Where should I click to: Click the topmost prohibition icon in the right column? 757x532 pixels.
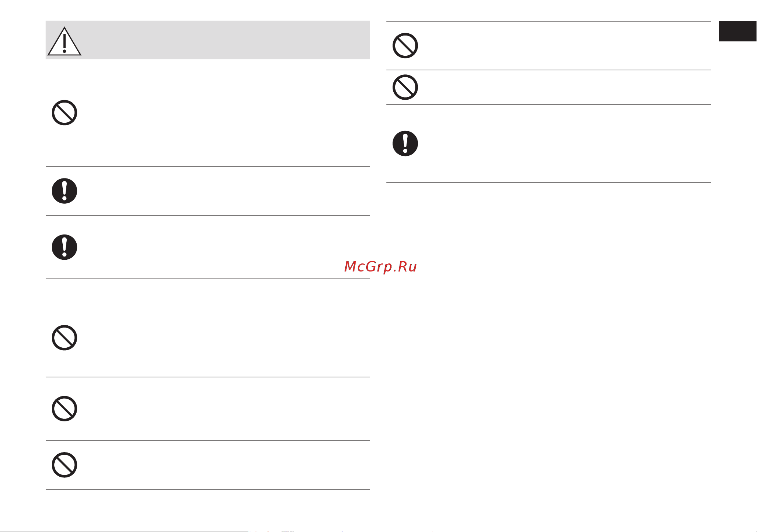[405, 46]
